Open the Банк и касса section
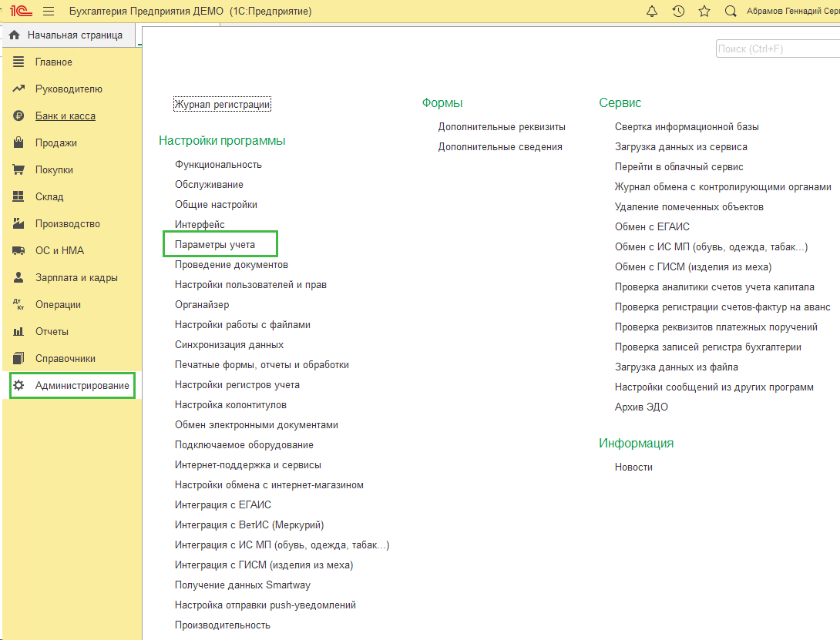Image resolution: width=840 pixels, height=640 pixels. coord(66,116)
